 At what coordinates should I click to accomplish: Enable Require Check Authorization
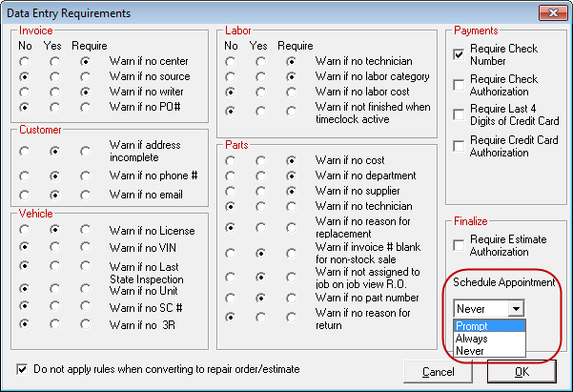pos(460,85)
